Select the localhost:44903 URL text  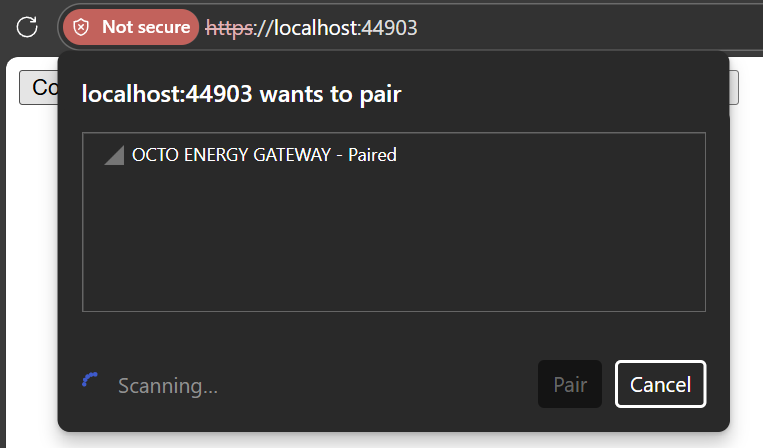point(311,28)
